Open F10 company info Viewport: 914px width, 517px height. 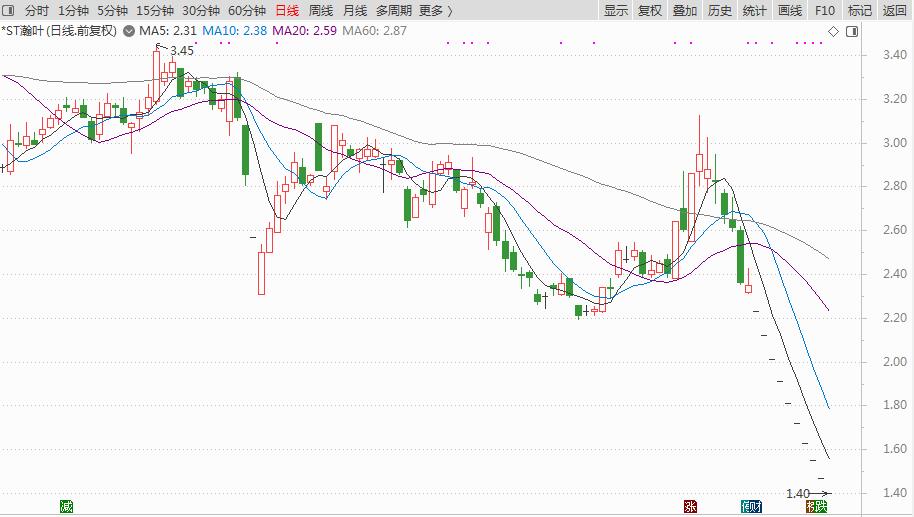coord(824,11)
